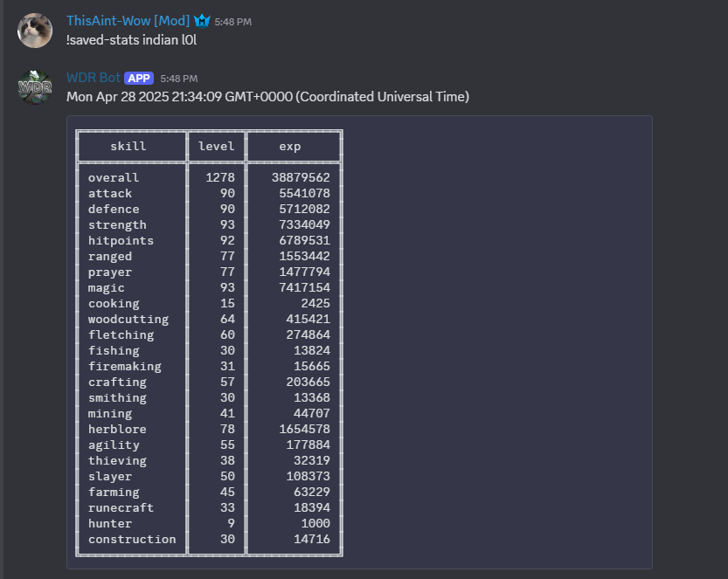Viewport: 728px width, 579px height.
Task: Click the 5:48 PM timestamp by ThisAint-Wow
Action: pyautogui.click(x=233, y=22)
